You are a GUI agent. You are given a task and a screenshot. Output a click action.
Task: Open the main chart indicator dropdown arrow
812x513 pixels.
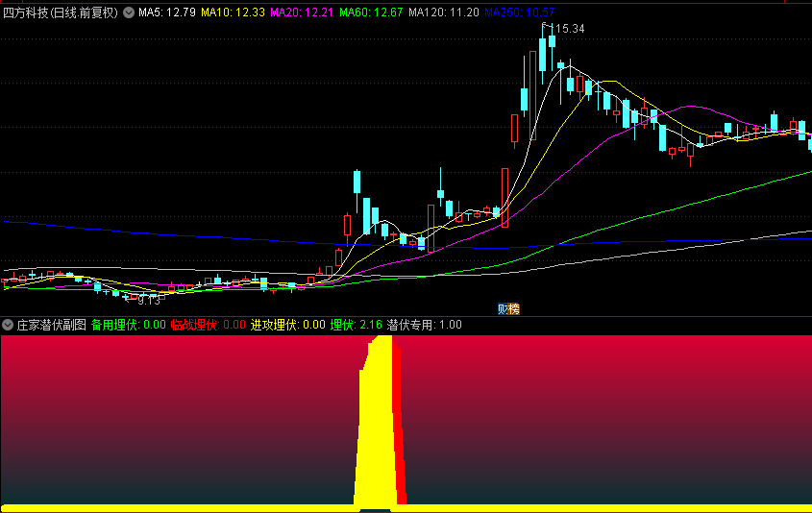point(129,12)
